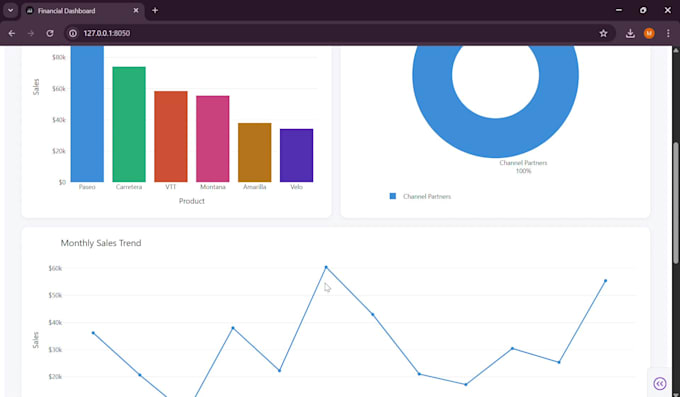Click the Channel Partners 100% donut label

coord(523,167)
